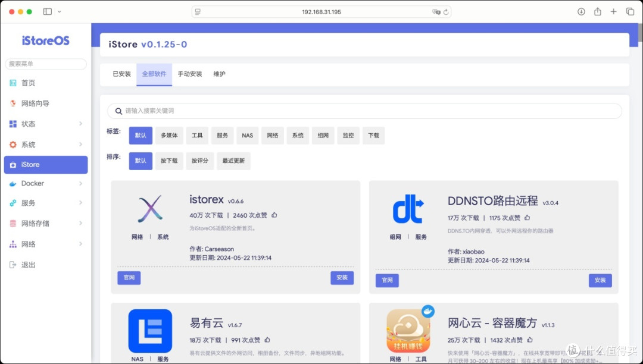Select iStore in the sidebar
The image size is (643, 364).
[45, 165]
